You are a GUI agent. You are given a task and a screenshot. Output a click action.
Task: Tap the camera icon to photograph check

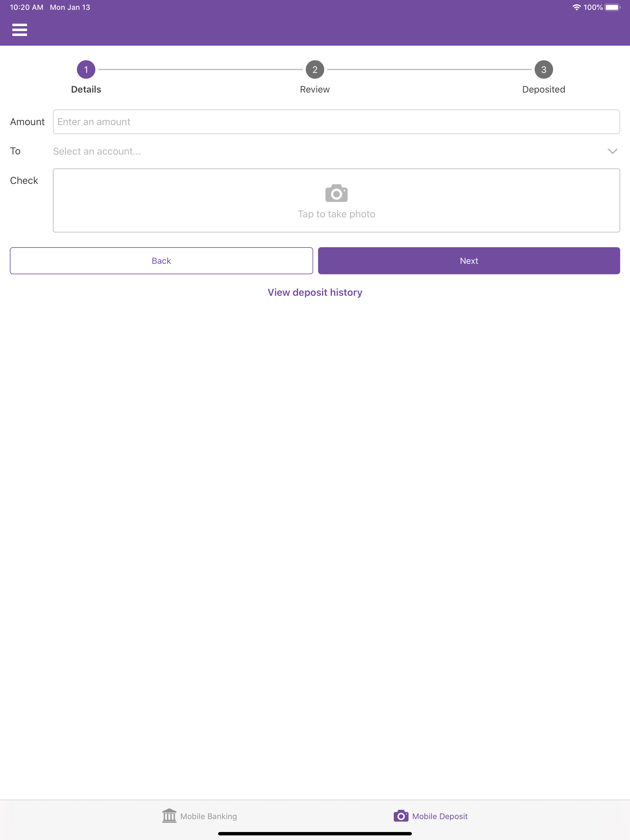336,193
